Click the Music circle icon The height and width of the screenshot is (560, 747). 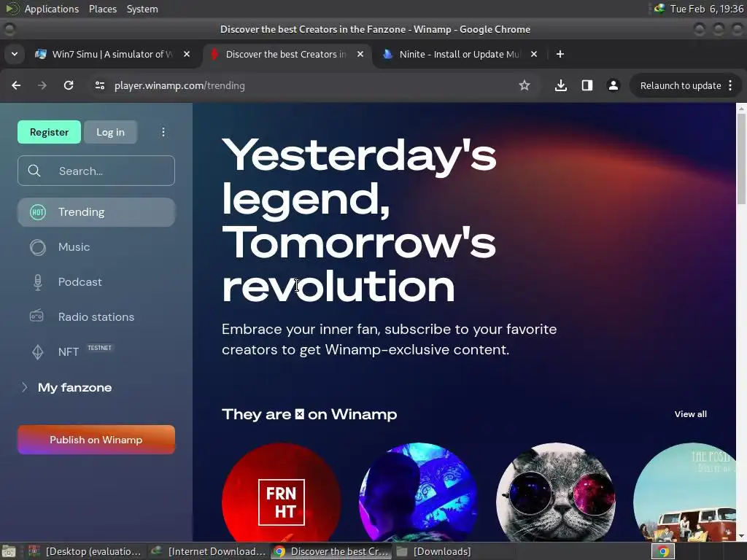pos(38,247)
